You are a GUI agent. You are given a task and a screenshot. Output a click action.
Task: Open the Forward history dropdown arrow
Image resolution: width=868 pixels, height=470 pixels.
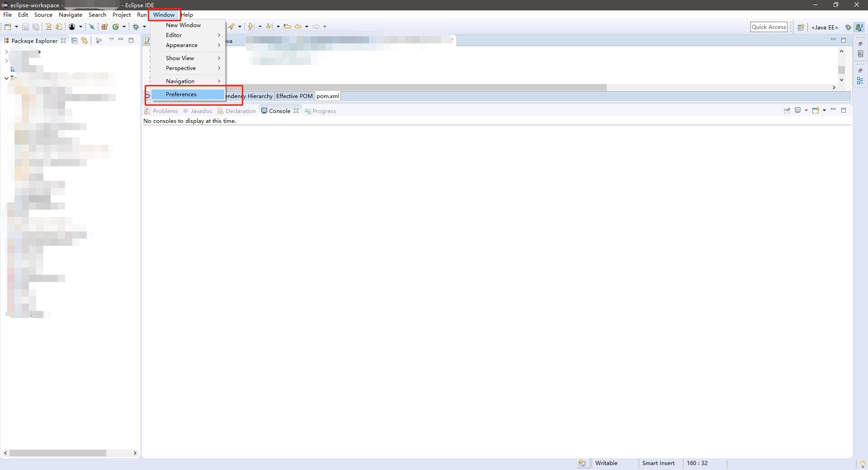click(325, 26)
